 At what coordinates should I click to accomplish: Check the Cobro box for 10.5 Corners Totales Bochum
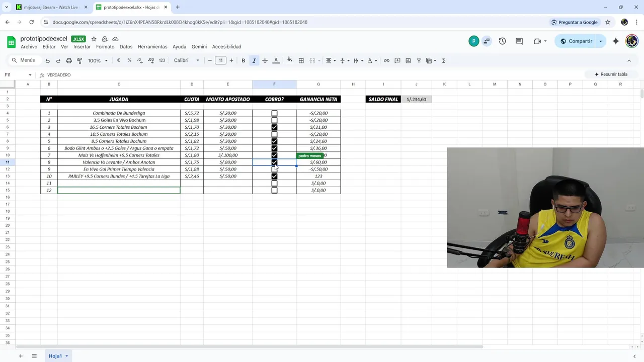[274, 134]
